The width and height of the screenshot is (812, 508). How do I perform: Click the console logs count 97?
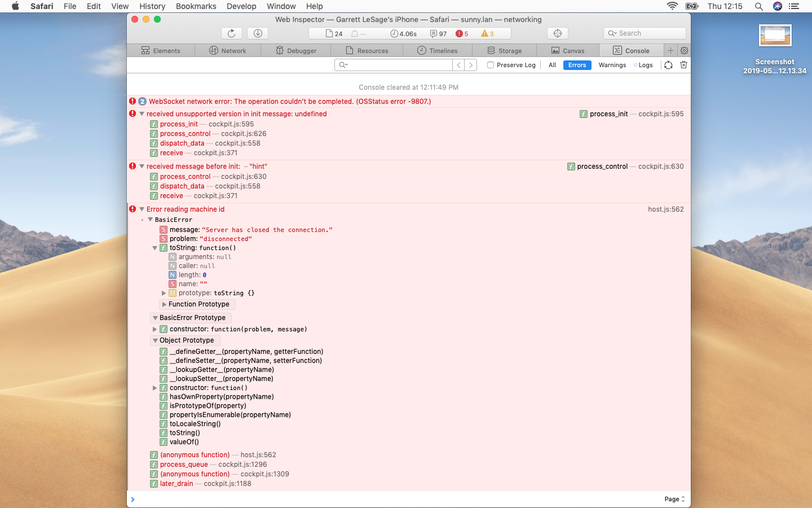(x=439, y=34)
